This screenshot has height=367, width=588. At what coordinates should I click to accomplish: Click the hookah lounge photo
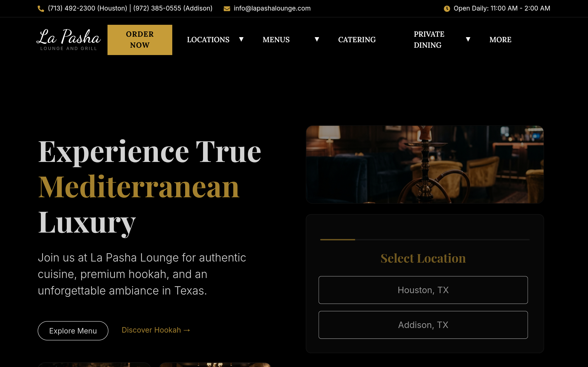[x=425, y=164]
